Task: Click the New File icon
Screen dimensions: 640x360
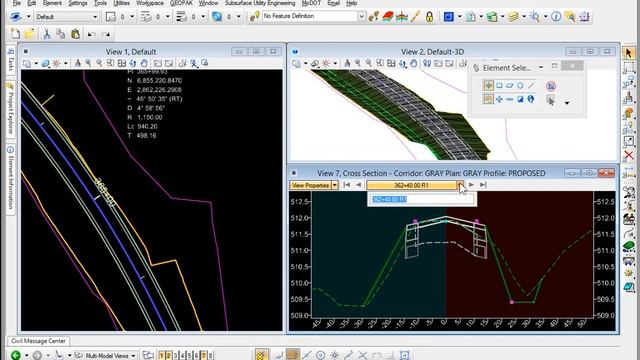Action: click(x=16, y=33)
